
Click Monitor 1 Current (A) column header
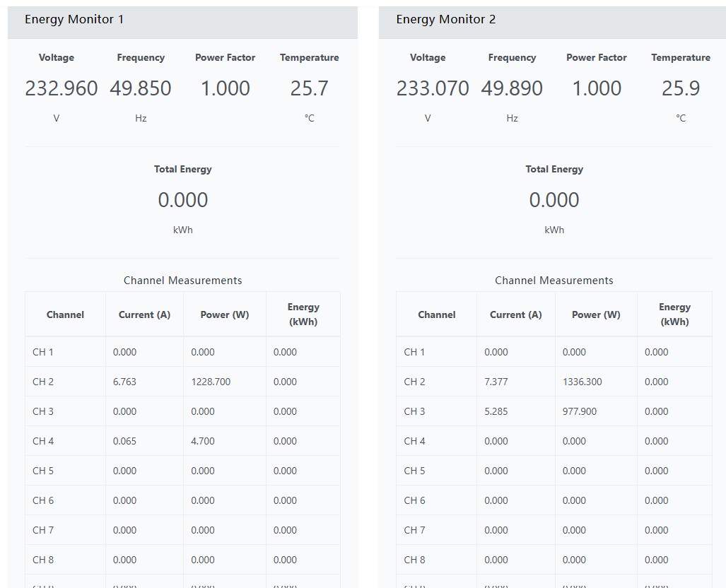[144, 314]
